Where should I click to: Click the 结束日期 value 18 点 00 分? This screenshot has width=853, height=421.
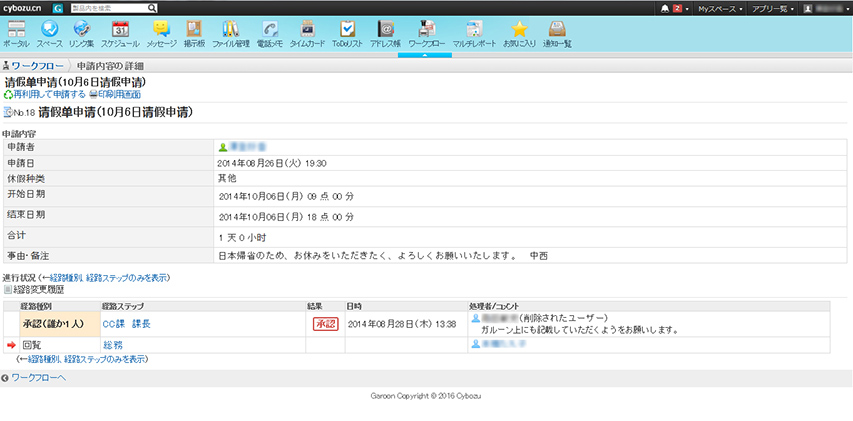coord(330,217)
